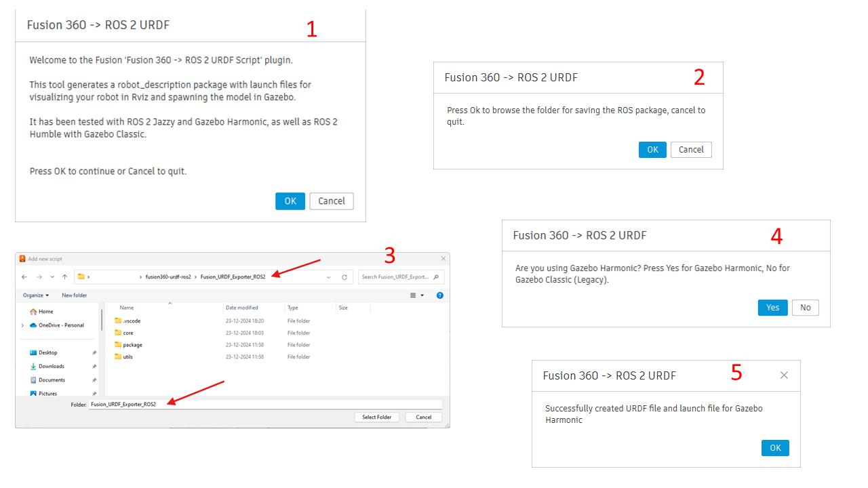Click the Downloads arrow icon in navigation pane
Image resolution: width=868 pixels, height=488 pixels.
(x=33, y=367)
